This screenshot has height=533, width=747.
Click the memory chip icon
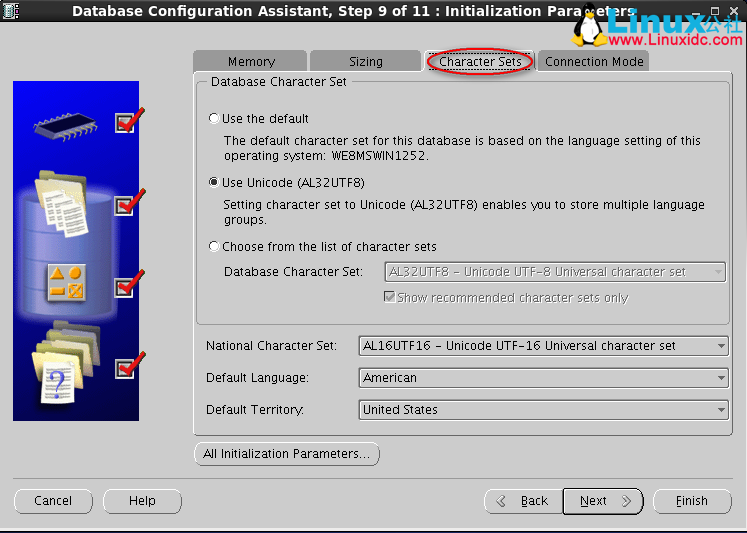[x=65, y=126]
